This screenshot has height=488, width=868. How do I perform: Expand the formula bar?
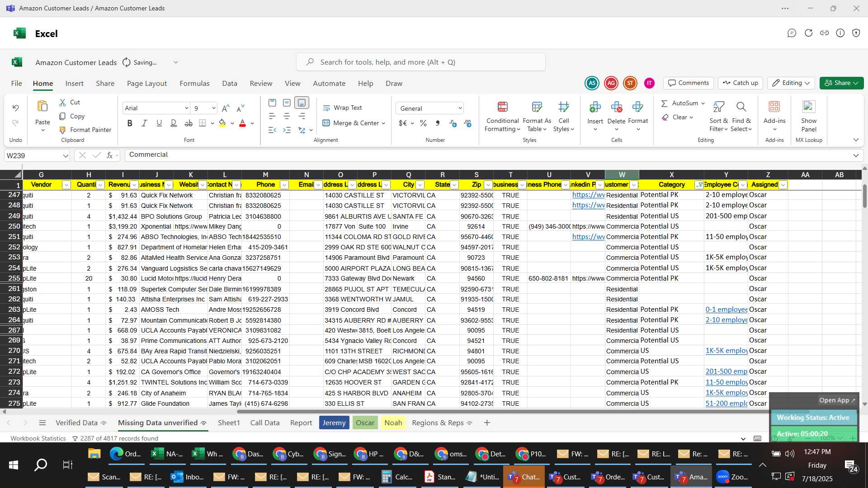click(x=856, y=155)
